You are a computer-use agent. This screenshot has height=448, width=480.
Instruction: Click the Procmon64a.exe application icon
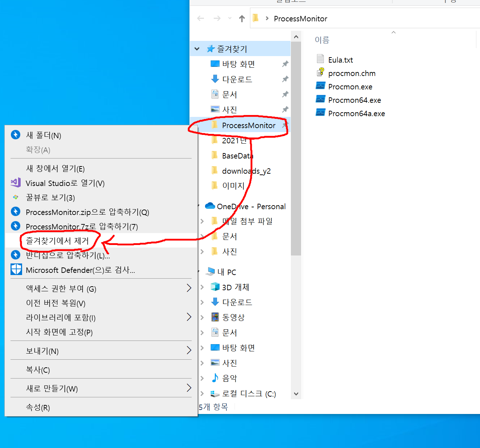pyautogui.click(x=321, y=113)
